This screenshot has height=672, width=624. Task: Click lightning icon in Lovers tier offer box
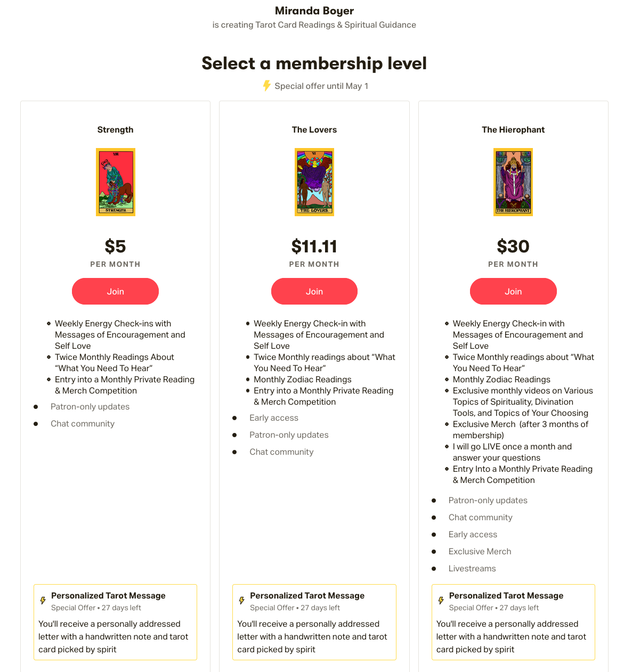click(242, 601)
